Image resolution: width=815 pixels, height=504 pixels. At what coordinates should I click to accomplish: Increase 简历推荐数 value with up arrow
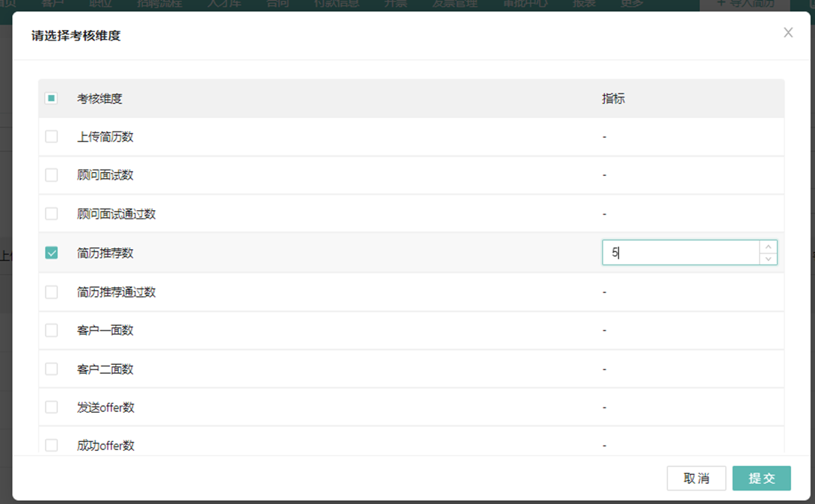[x=768, y=247]
